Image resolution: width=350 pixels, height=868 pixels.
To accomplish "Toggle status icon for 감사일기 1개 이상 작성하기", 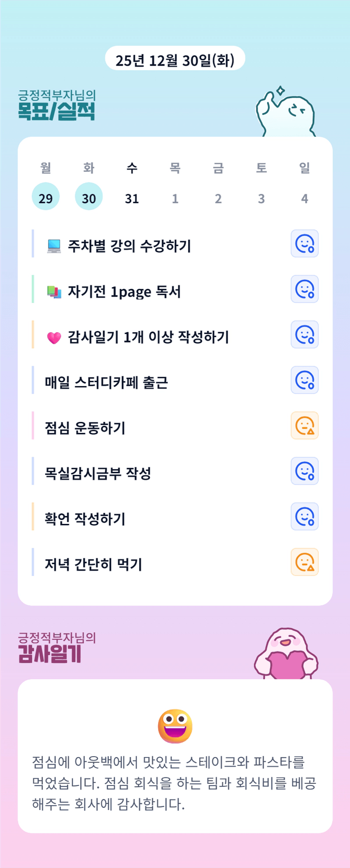I will [304, 335].
